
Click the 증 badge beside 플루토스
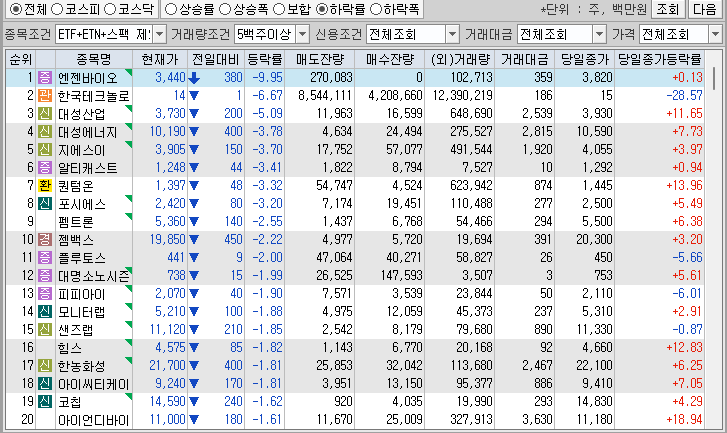45,257
